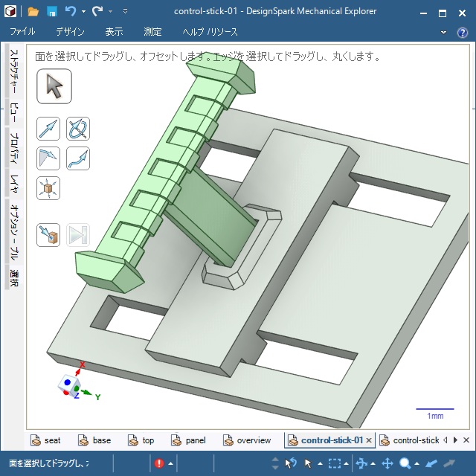476x476 pixels.
Task: Open the ストラクチャー side panel
Action: click(13, 73)
